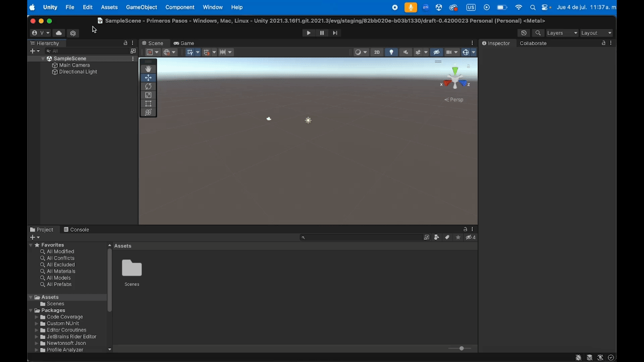644x362 pixels.
Task: Toggle 2D view mode
Action: [376, 52]
